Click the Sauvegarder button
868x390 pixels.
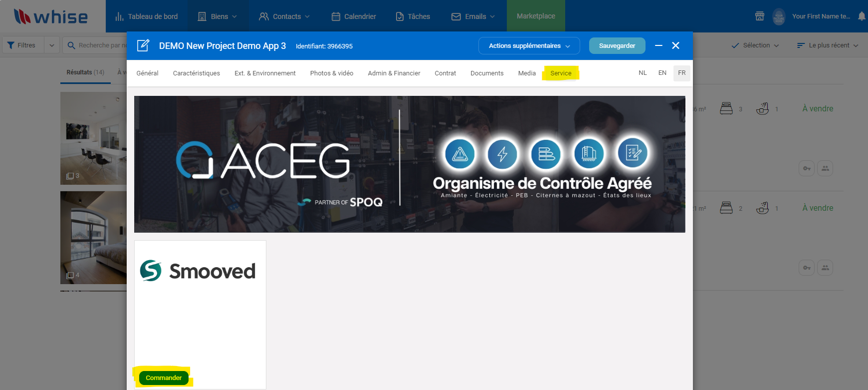617,45
